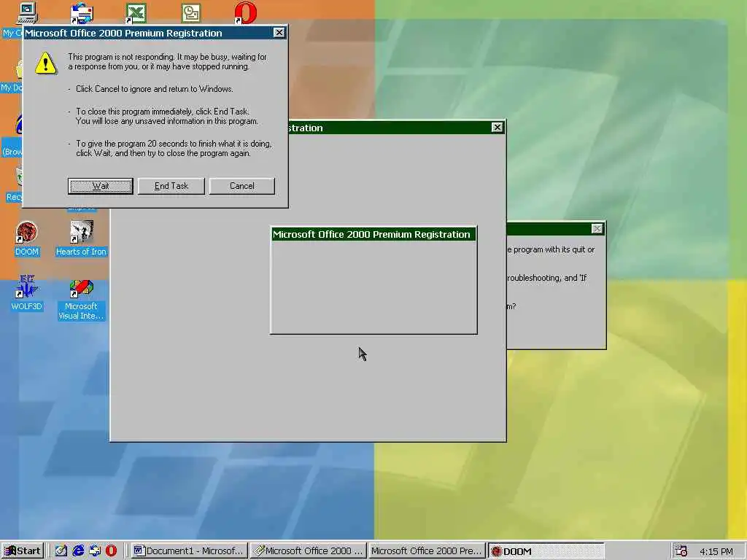
Task: Launch Internet Explorer from the Quick Launch bar
Action: click(x=78, y=551)
